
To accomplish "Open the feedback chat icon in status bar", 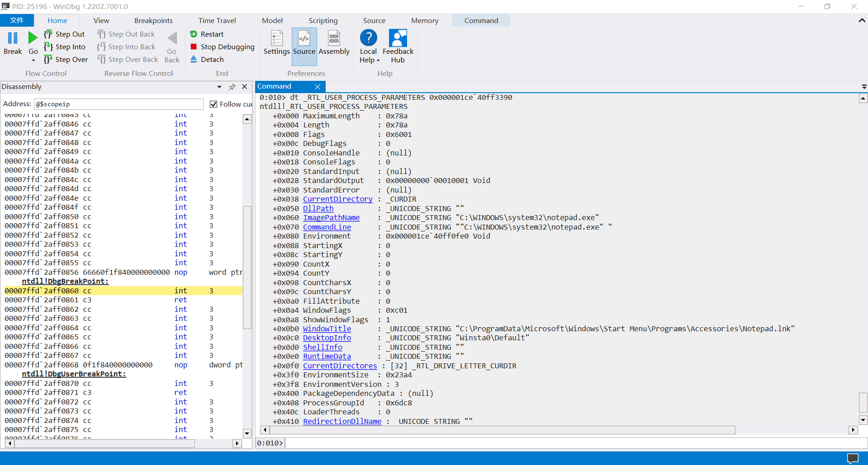I will tap(853, 458).
